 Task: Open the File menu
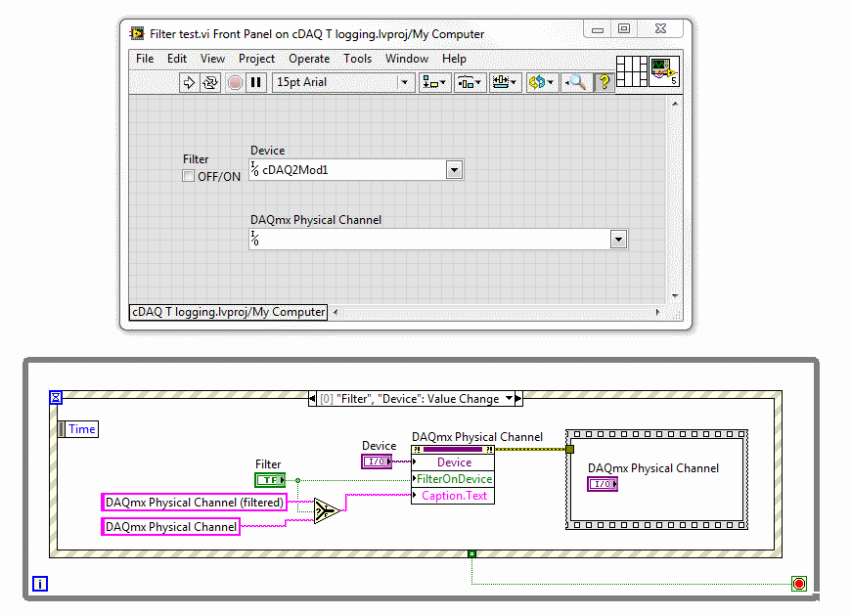(x=145, y=59)
